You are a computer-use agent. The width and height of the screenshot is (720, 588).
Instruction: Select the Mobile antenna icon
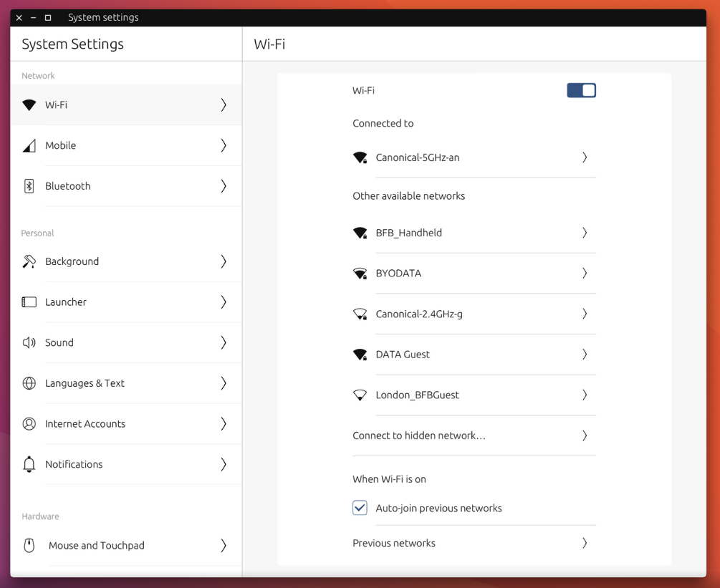tap(29, 145)
